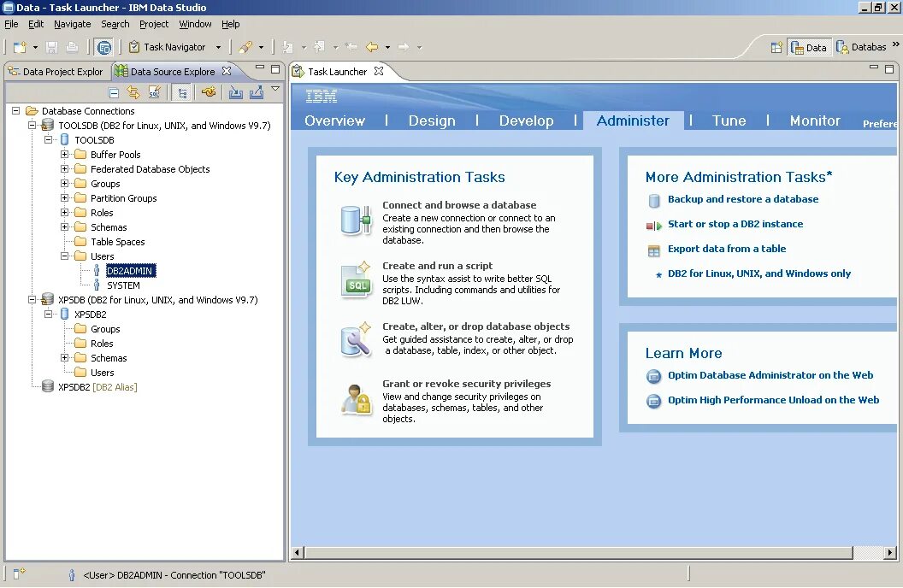
Task: Click the scrollbar right arrow button
Action: (x=890, y=552)
